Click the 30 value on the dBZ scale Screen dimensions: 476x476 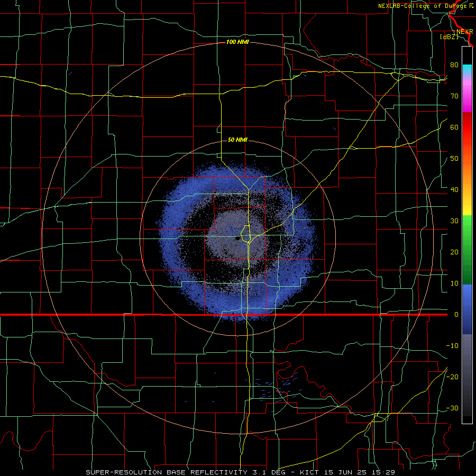pos(454,221)
